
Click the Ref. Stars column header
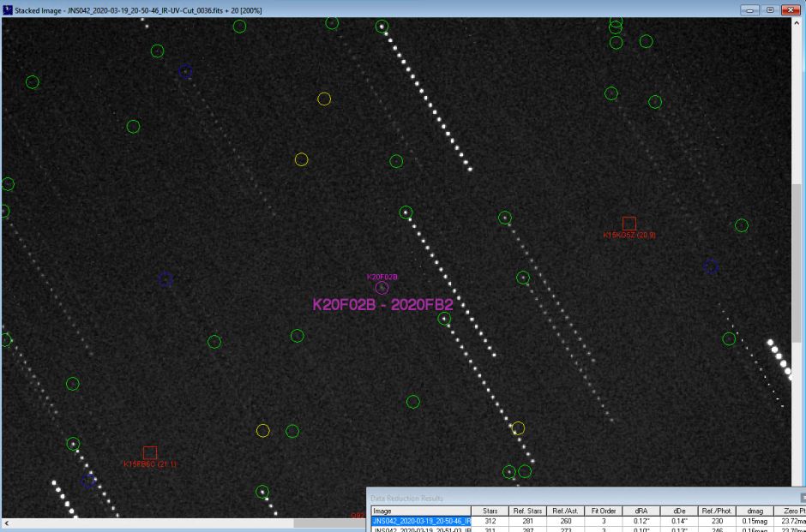(x=527, y=510)
